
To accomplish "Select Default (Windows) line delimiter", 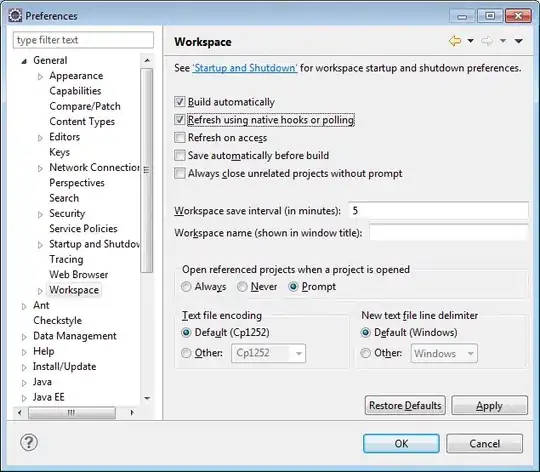I will [x=365, y=332].
